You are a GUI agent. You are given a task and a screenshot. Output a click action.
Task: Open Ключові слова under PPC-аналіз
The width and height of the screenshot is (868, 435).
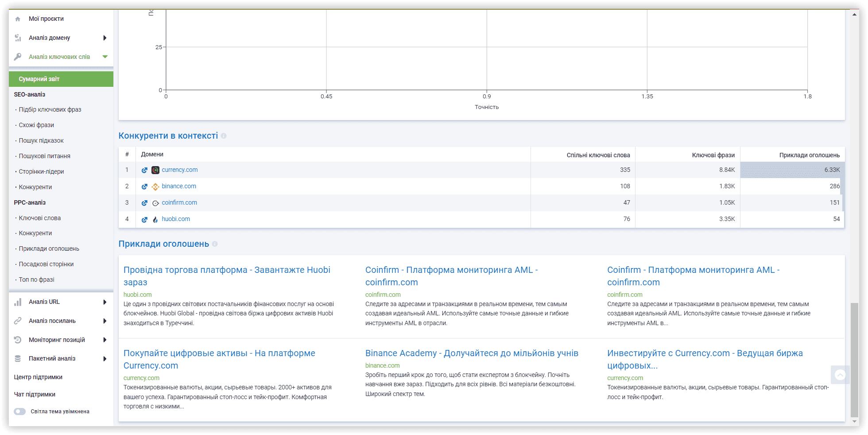coord(40,218)
